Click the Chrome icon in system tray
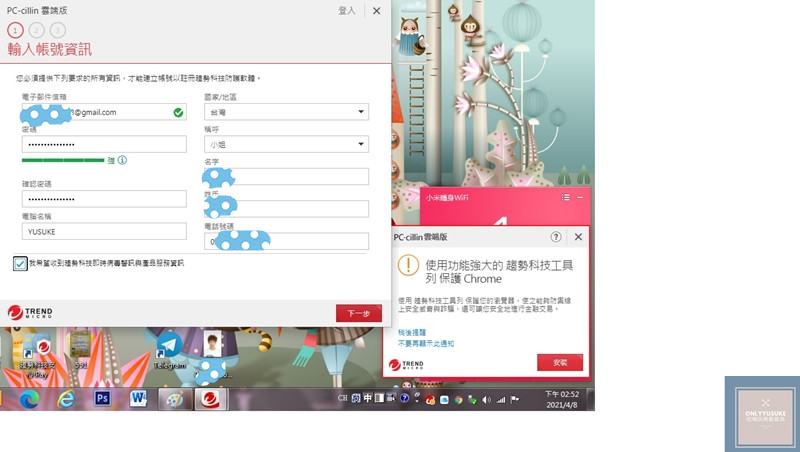This screenshot has width=800, height=452. [x=458, y=400]
